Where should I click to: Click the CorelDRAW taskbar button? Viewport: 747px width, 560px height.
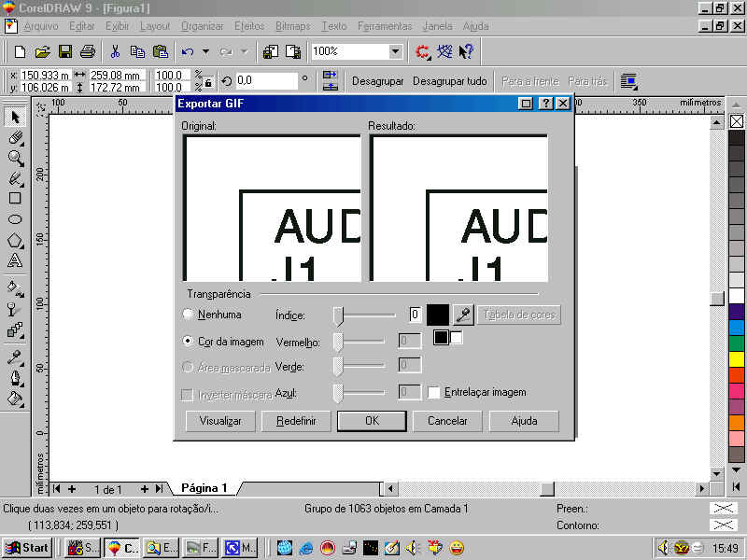pyautogui.click(x=121, y=548)
